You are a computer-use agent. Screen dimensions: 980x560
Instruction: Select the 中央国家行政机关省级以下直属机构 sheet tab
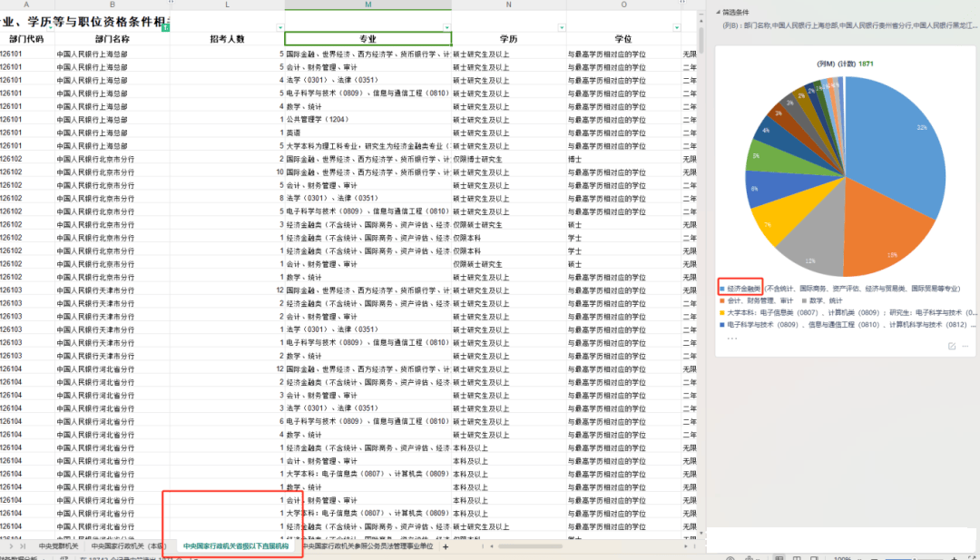coord(236,546)
